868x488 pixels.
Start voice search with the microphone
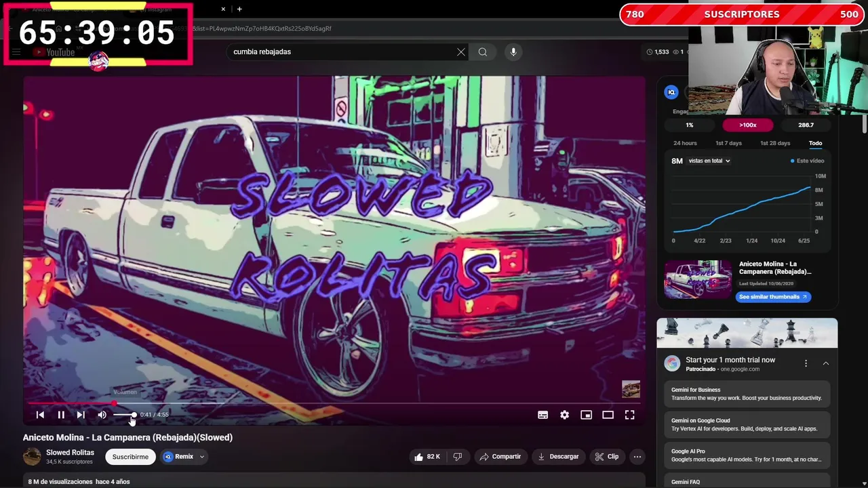click(513, 52)
